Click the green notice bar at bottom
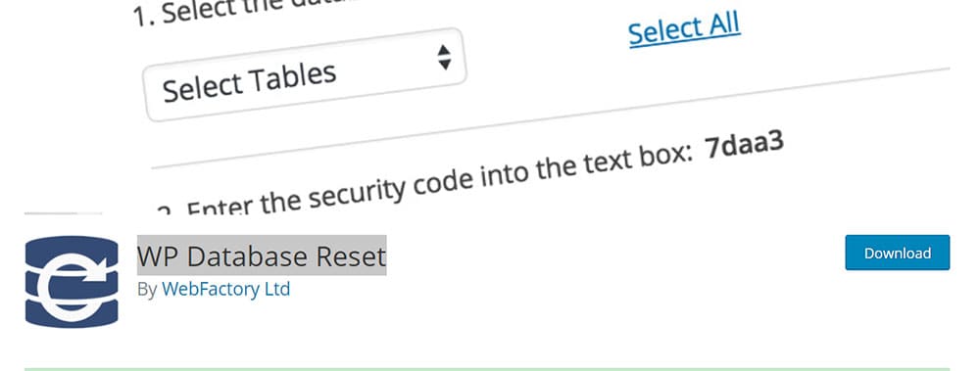The image size is (980, 371). click(487, 369)
